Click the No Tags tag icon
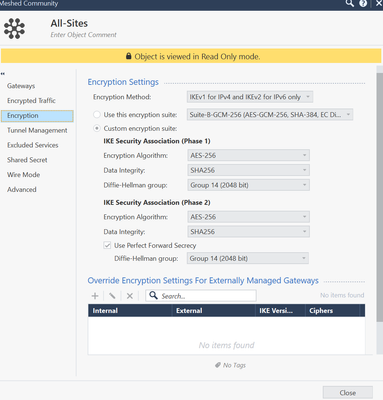383x400 pixels. tap(218, 365)
